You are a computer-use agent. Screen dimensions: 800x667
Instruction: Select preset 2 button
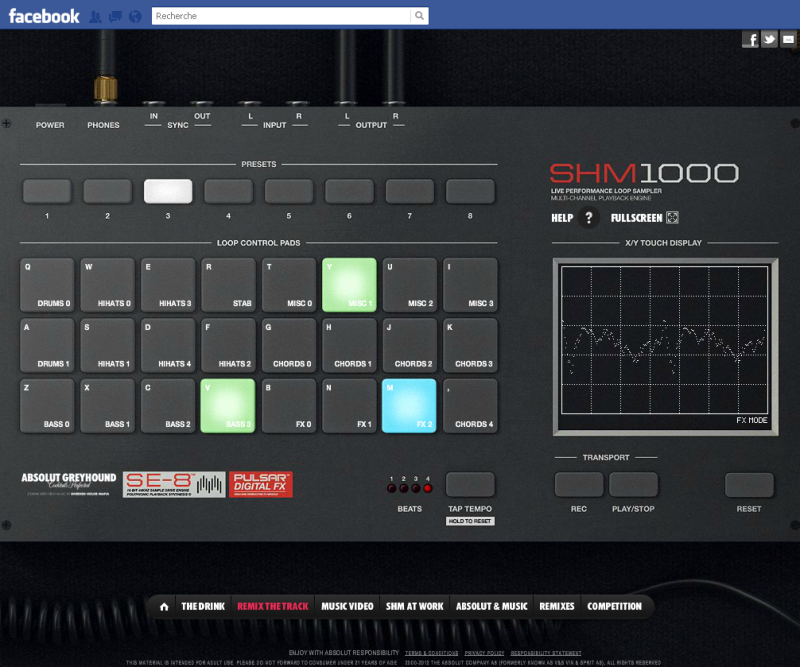point(108,191)
